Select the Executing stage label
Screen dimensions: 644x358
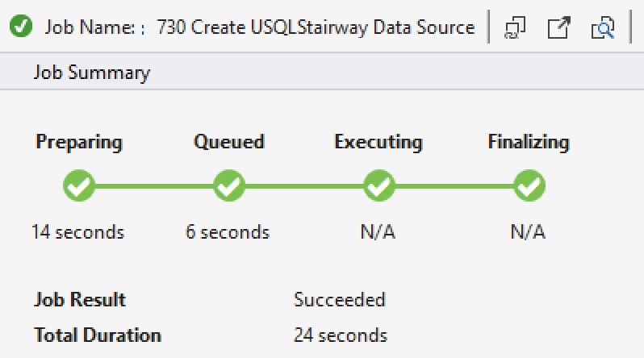coord(378,143)
